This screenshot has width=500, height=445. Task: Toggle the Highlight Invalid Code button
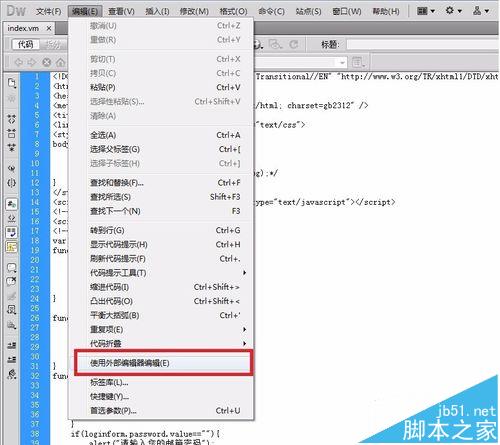pos(12,218)
